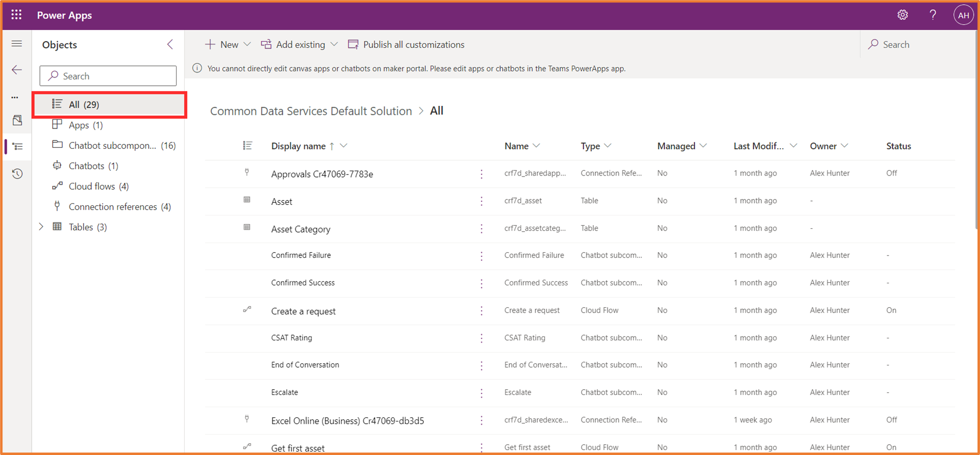Open the Common Data Services Default Solution breadcrumb
The image size is (980, 455).
(x=312, y=111)
